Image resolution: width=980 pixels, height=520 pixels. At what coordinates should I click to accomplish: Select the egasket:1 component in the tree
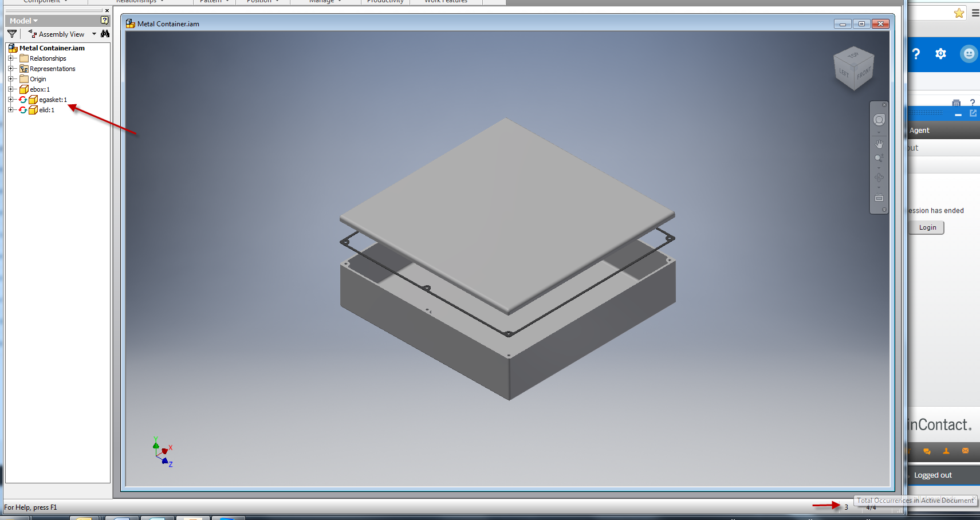(52, 99)
